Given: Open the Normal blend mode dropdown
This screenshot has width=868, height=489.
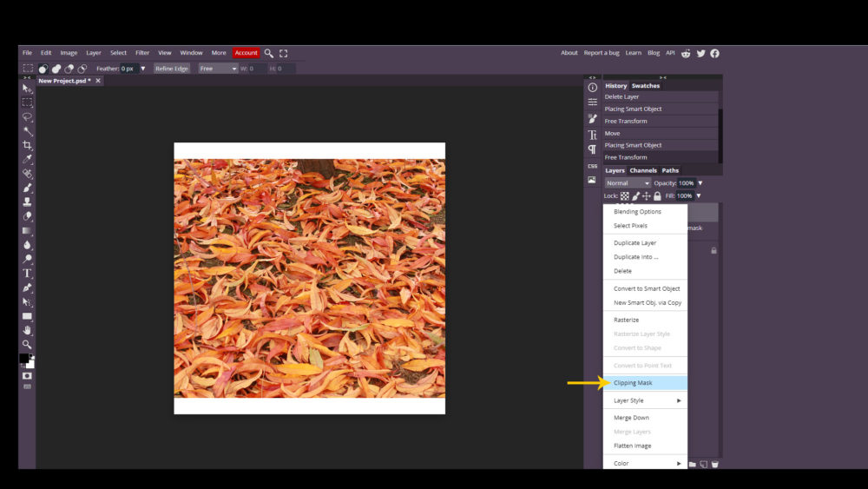Looking at the screenshot, I should point(628,183).
